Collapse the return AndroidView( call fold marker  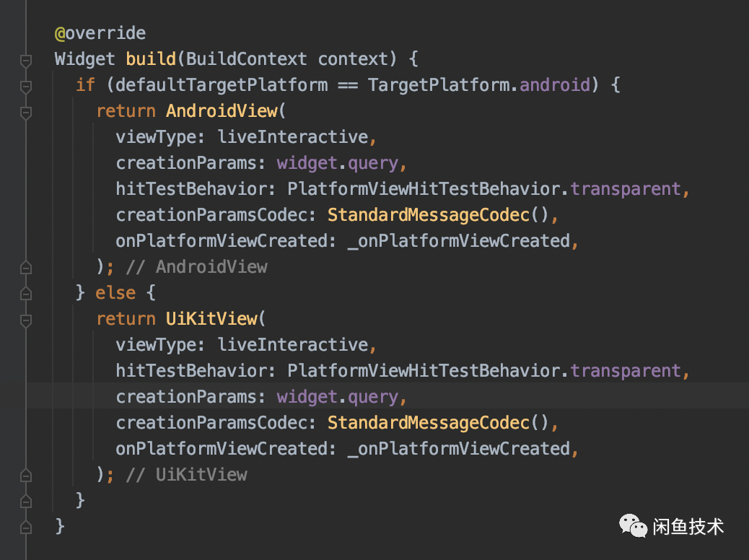(x=26, y=112)
